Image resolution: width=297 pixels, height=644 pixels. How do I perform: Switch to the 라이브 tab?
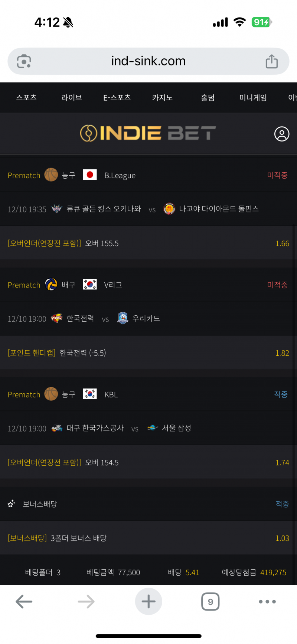point(72,98)
